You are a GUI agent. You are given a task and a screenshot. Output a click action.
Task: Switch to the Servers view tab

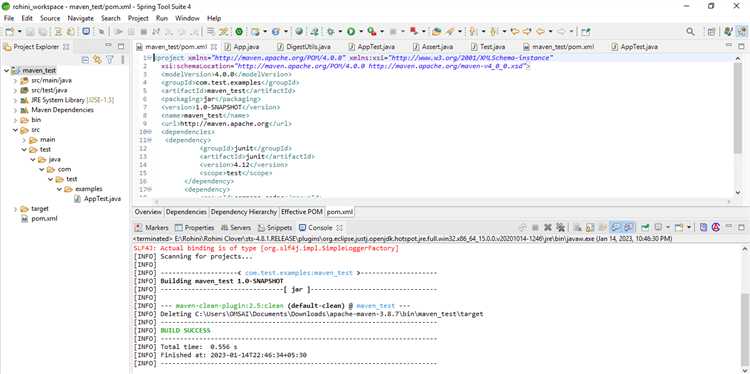click(x=235, y=228)
